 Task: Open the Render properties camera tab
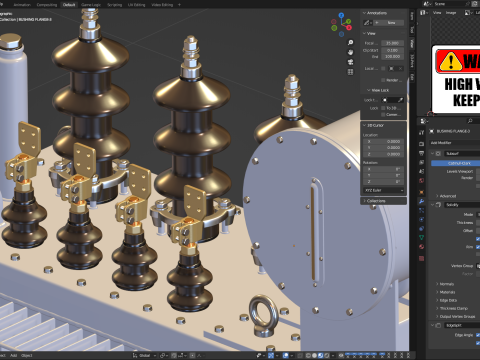pyautogui.click(x=422, y=144)
